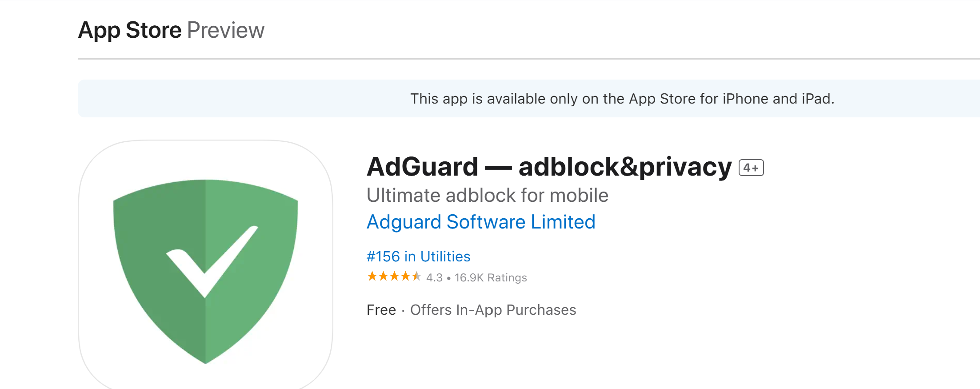Open the Adguard Software Limited developer link
This screenshot has width=980, height=389.
[x=481, y=222]
